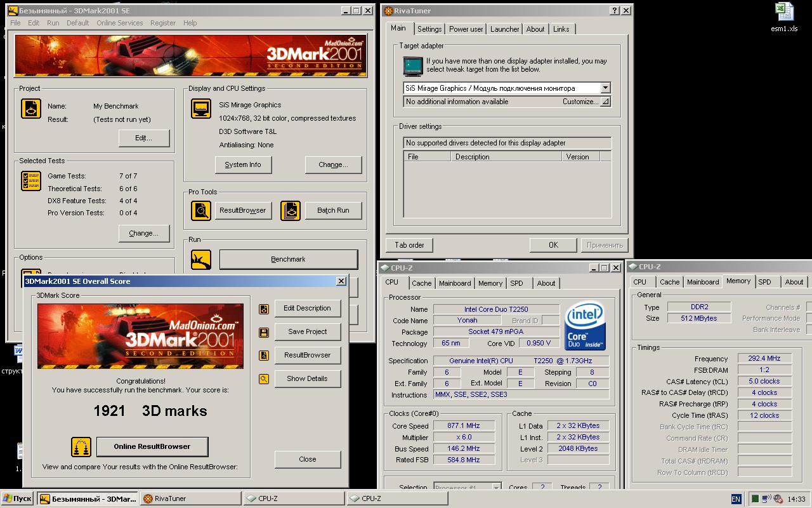The height and width of the screenshot is (508, 812).
Task: Open the Help menu in 3DMark
Action: tap(190, 23)
